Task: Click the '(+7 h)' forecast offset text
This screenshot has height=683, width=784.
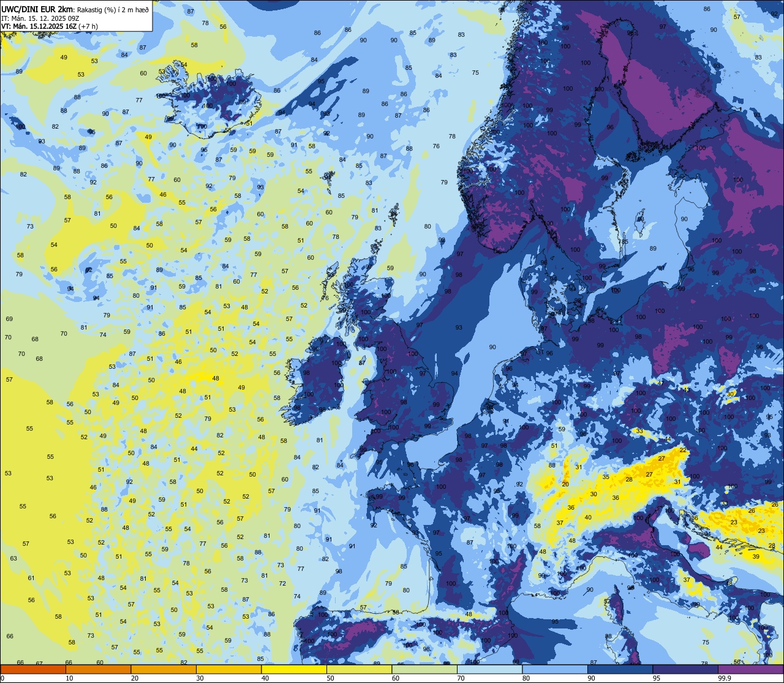Action: click(88, 26)
